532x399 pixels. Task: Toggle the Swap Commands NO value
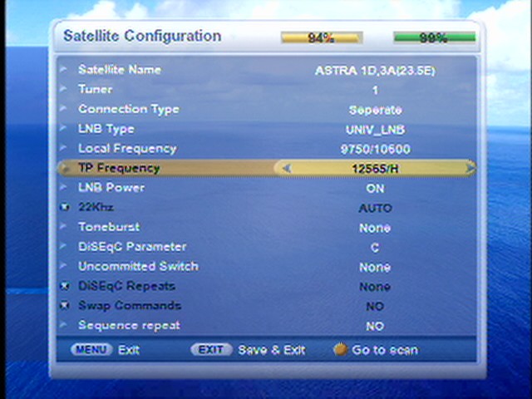(375, 307)
